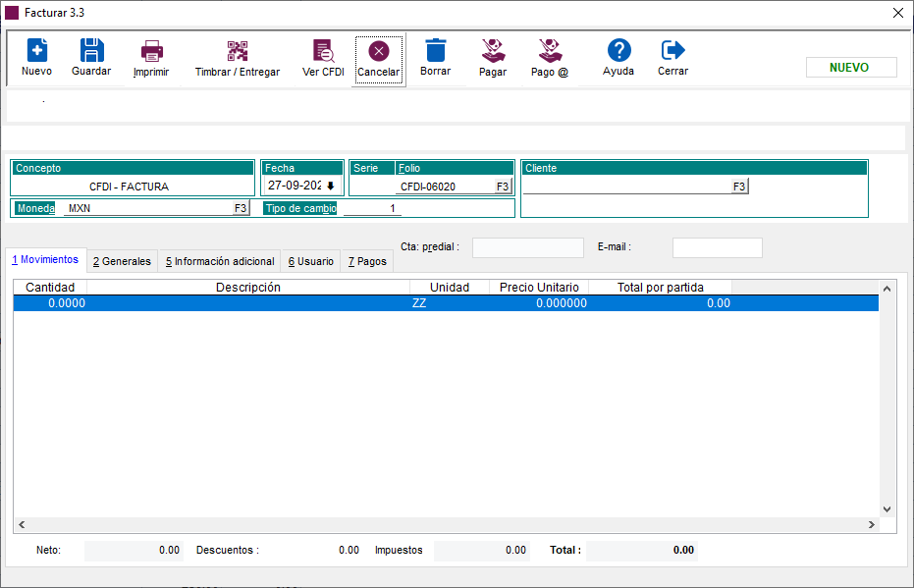Click the Descuentos amount value

[x=349, y=550]
